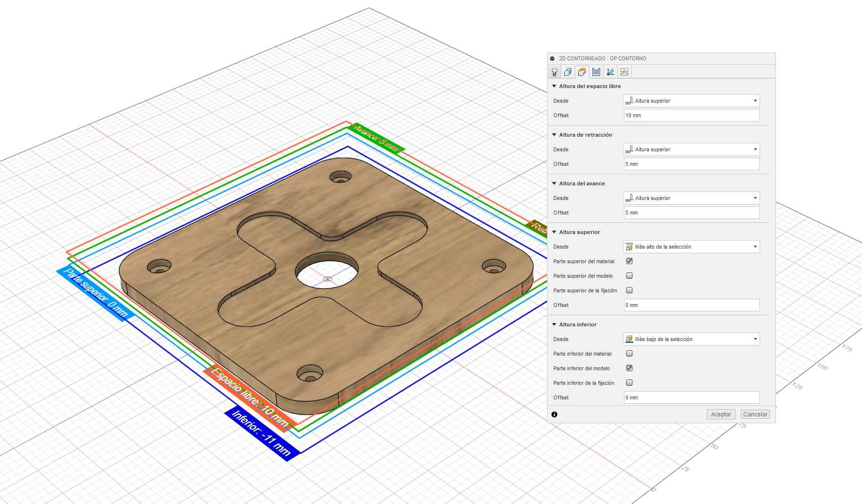The height and width of the screenshot is (504, 862).
Task: Click the 2D CONTORNEADO : OP CONTORNO title
Action: pos(603,58)
